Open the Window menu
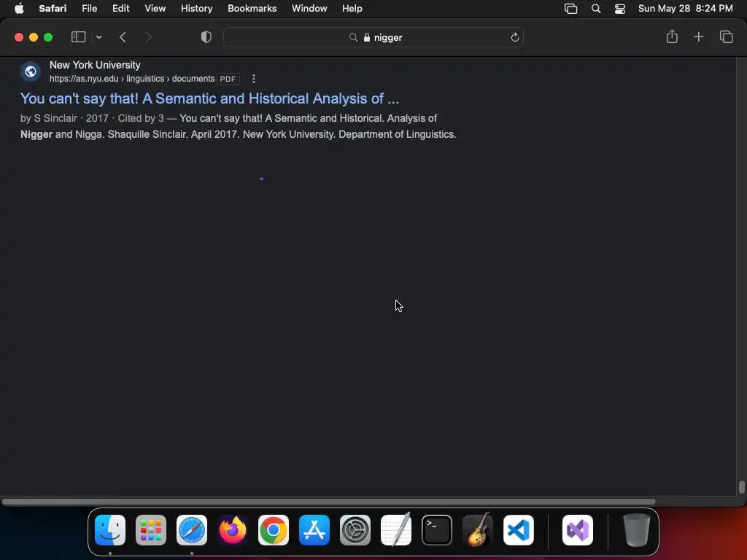This screenshot has height=560, width=747. click(309, 9)
